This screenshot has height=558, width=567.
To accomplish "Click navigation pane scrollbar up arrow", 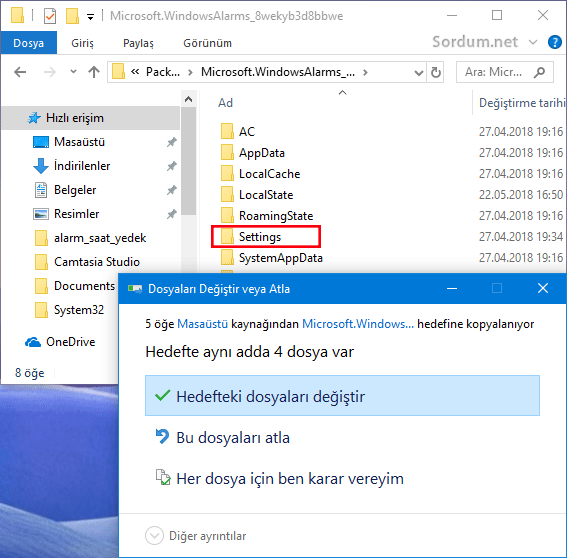I will (x=188, y=99).
